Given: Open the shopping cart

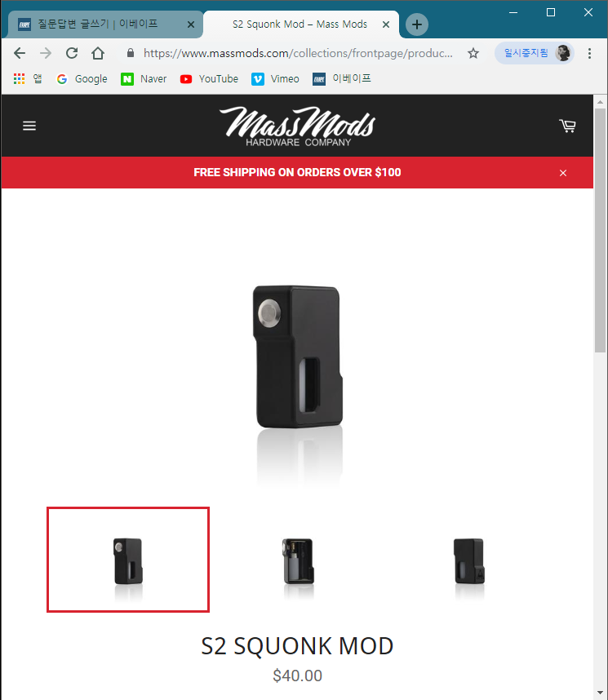Looking at the screenshot, I should (567, 126).
